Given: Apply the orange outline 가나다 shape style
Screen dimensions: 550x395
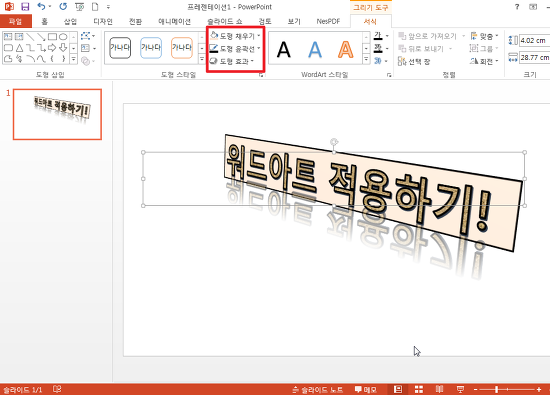Looking at the screenshot, I should tap(182, 47).
